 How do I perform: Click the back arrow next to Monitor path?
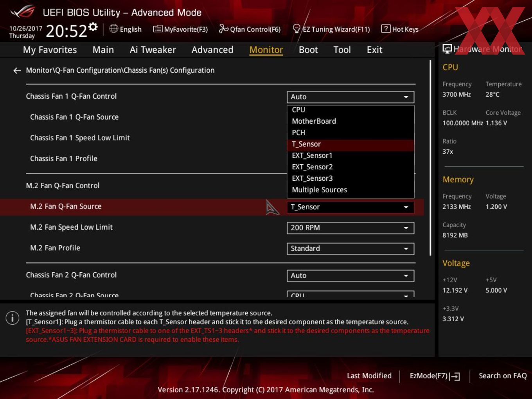[17, 70]
